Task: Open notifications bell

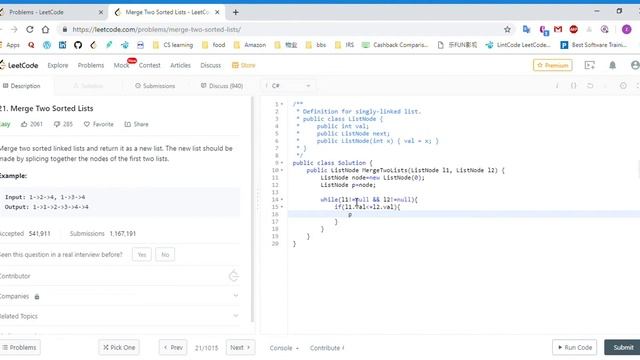Action: (612, 65)
